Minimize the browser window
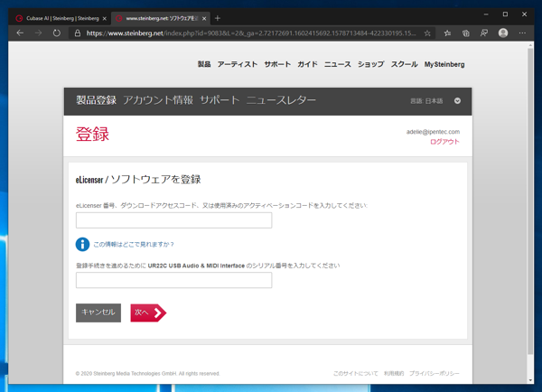Image resolution: width=542 pixels, height=392 pixels. click(x=486, y=14)
